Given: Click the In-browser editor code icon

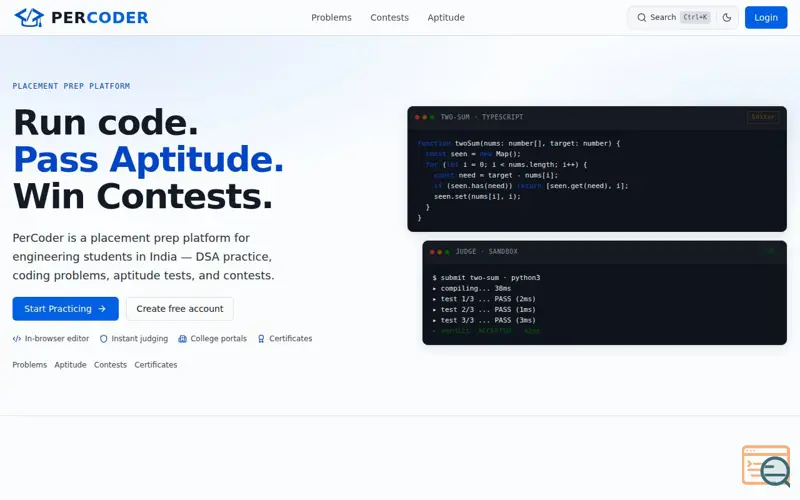Looking at the screenshot, I should coord(17,338).
